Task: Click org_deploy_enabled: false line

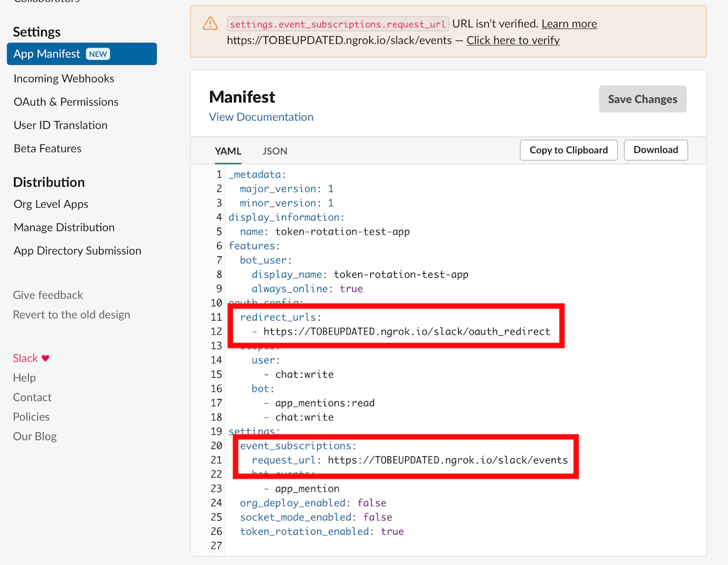Action: 313,503
